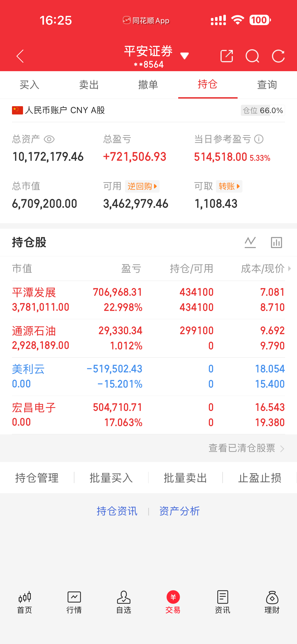Go to 资讯 in bottom navigation
The image size is (297, 644).
point(222,603)
